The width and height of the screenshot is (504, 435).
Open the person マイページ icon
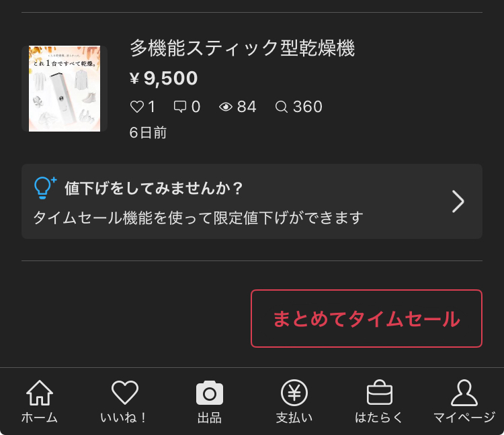coord(464,393)
